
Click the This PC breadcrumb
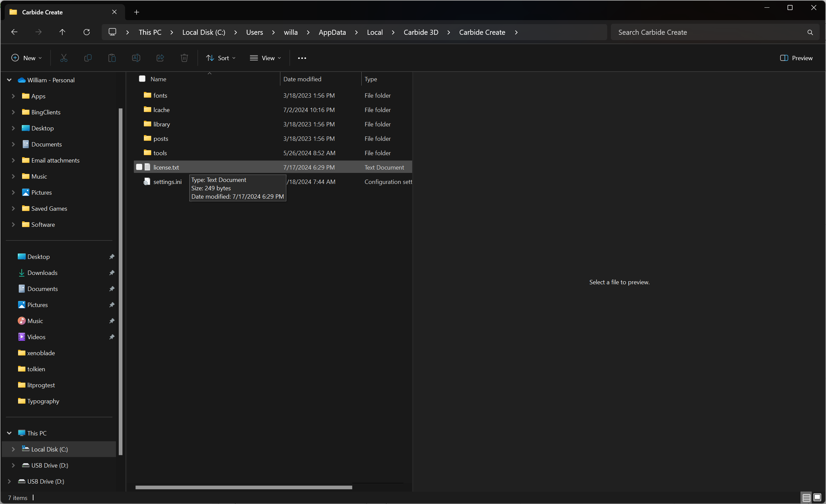[150, 32]
